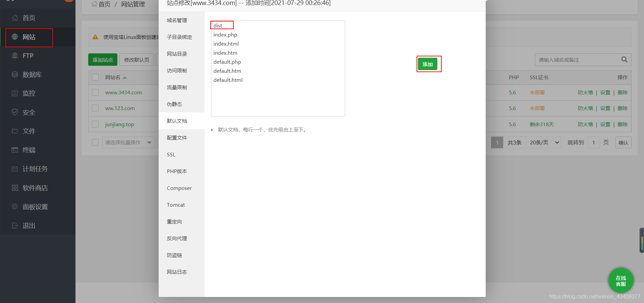Open the 文件 file manager
The image size is (644, 303).
[x=29, y=131]
